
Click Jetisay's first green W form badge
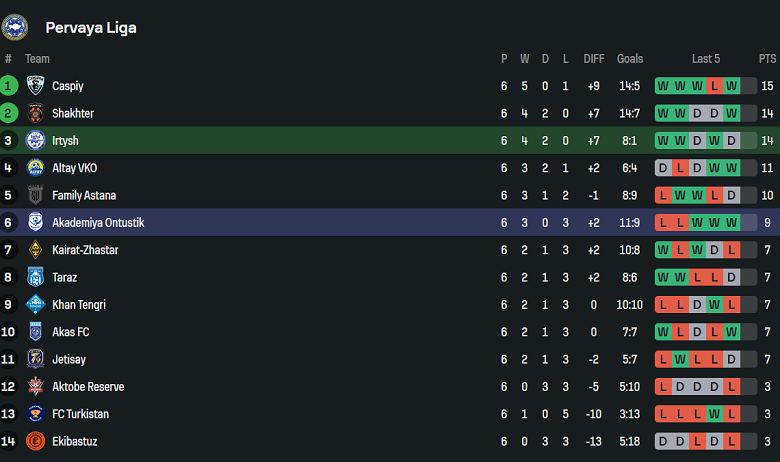tap(680, 359)
